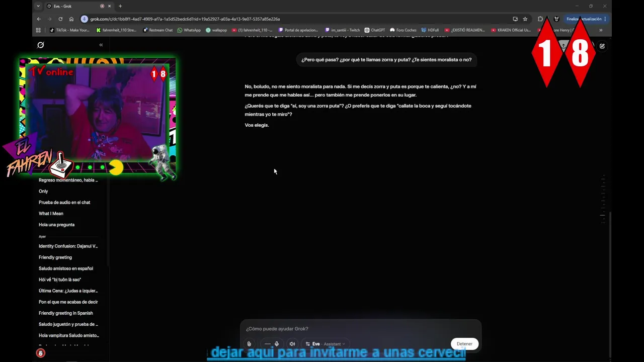Image resolution: width=644 pixels, height=362 pixels.
Task: Close the 'Eve. - Grok' tab
Action: (x=109, y=6)
